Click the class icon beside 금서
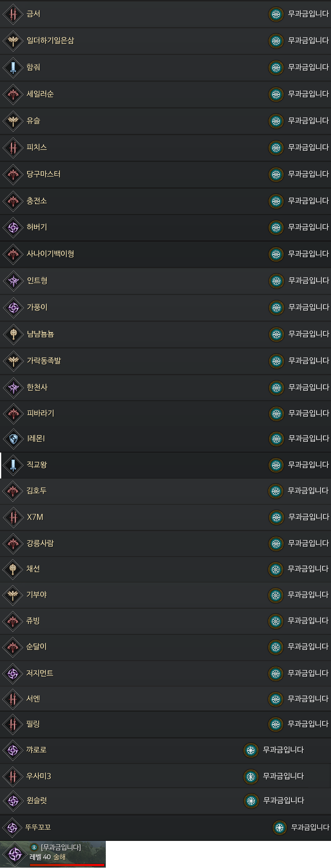This screenshot has height=868, width=331. pos(13,14)
